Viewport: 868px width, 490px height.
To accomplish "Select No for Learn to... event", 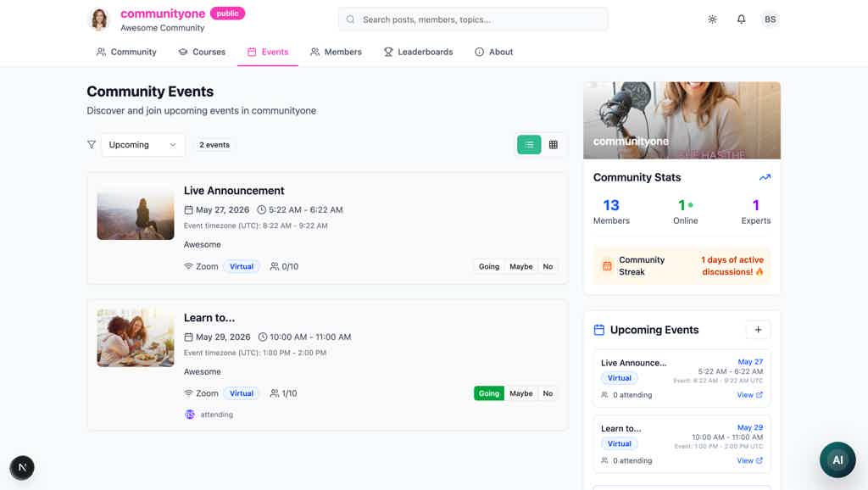I will [548, 393].
